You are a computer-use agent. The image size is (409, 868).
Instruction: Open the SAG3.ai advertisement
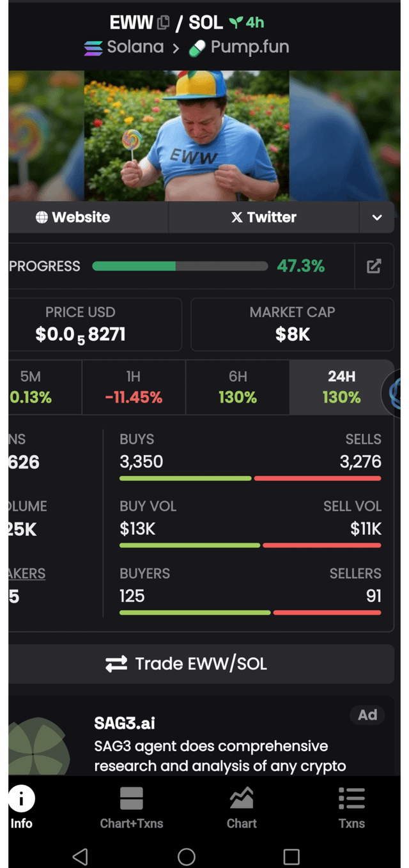220,745
